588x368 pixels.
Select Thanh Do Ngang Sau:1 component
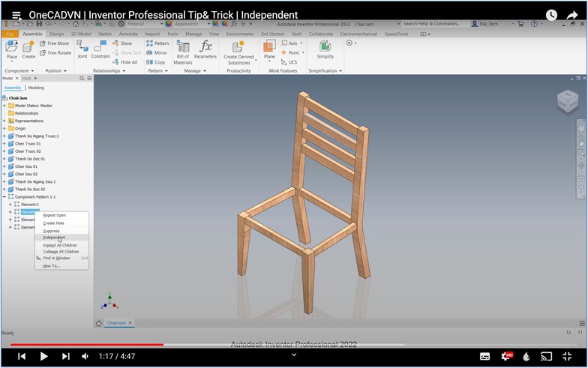pos(35,181)
